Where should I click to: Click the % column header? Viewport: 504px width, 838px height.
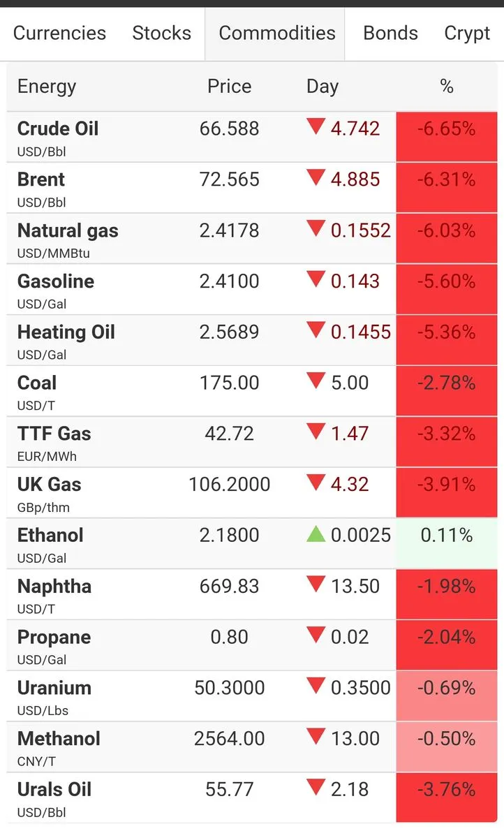447,87
